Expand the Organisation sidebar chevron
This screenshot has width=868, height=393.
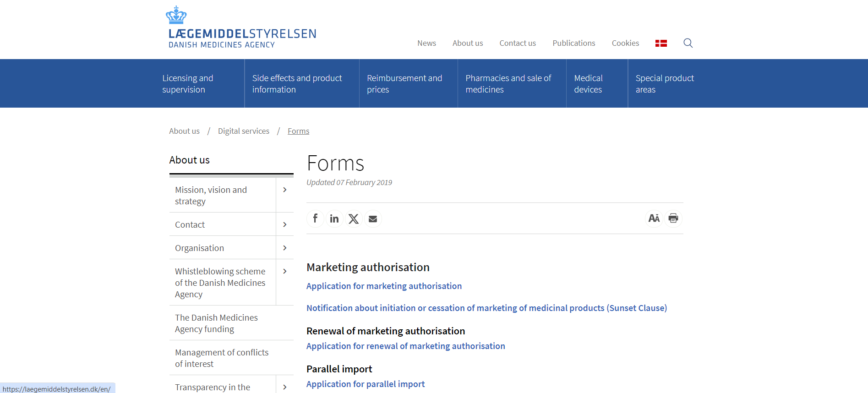pyautogui.click(x=284, y=248)
